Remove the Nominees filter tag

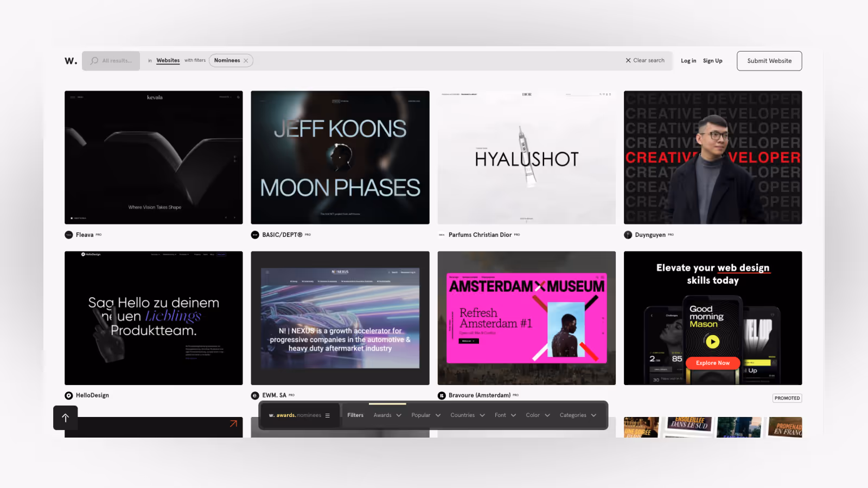pyautogui.click(x=246, y=61)
